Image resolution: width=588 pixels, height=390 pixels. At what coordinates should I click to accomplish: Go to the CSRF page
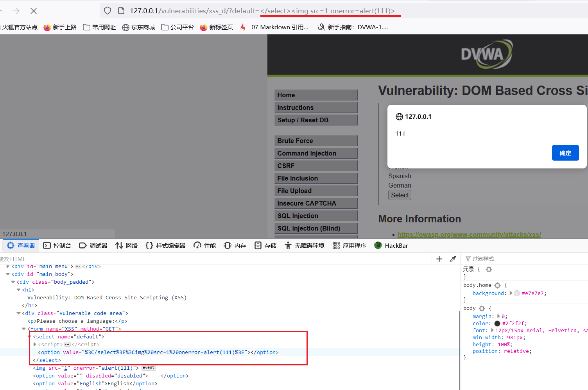316,166
